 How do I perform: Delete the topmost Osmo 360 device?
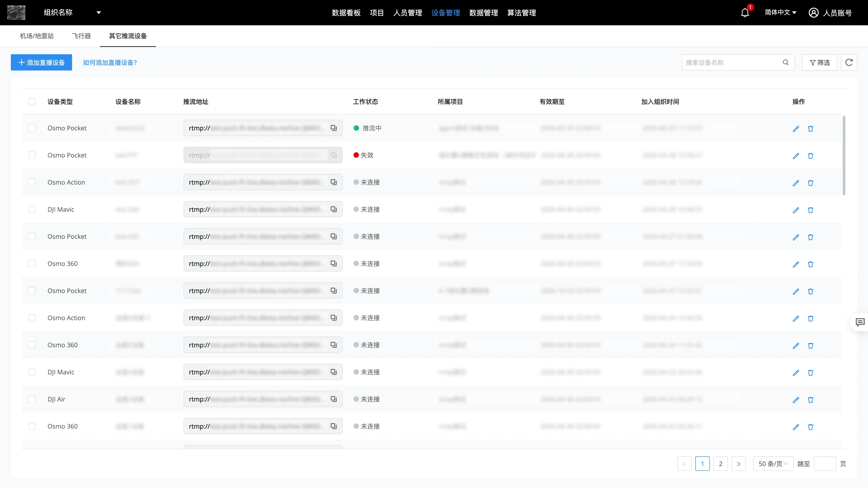(x=810, y=264)
